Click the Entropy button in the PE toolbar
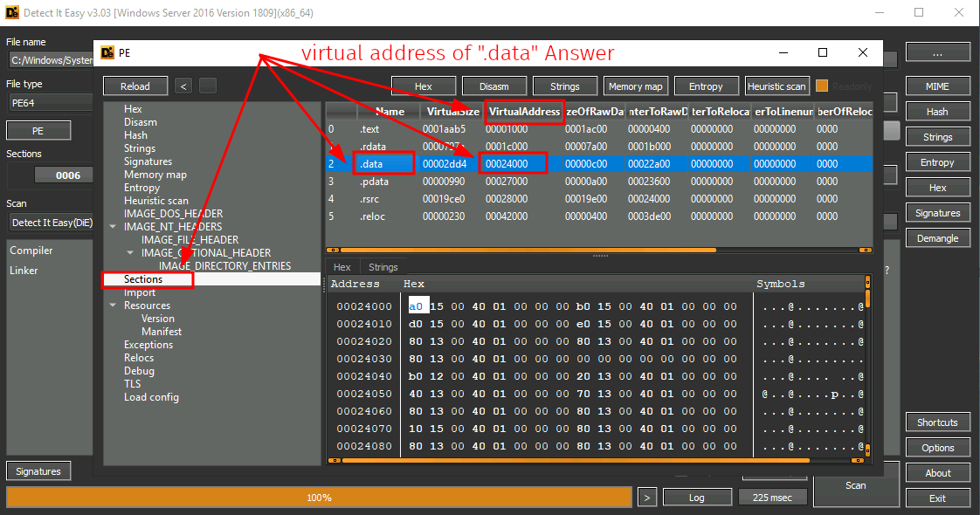Viewport: 980px width, 515px height. (x=706, y=86)
